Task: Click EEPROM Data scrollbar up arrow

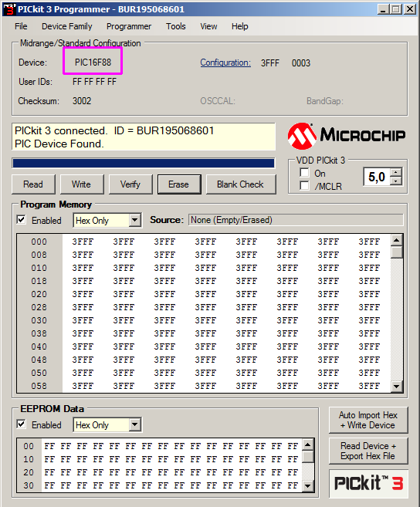Action: pos(308,444)
